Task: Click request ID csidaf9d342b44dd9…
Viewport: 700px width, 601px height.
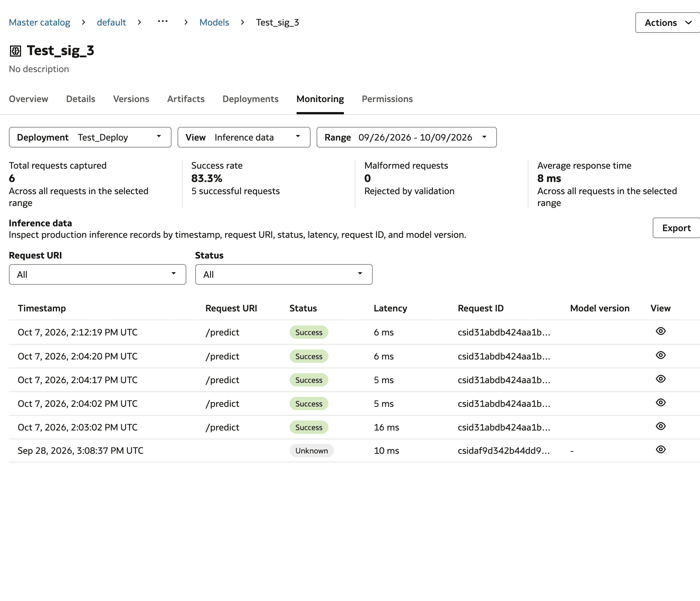Action: pos(504,450)
